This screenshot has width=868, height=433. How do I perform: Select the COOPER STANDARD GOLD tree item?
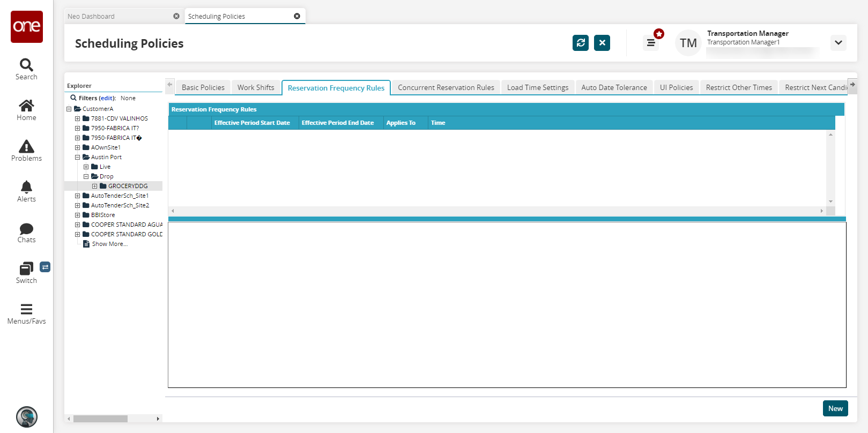tap(127, 234)
